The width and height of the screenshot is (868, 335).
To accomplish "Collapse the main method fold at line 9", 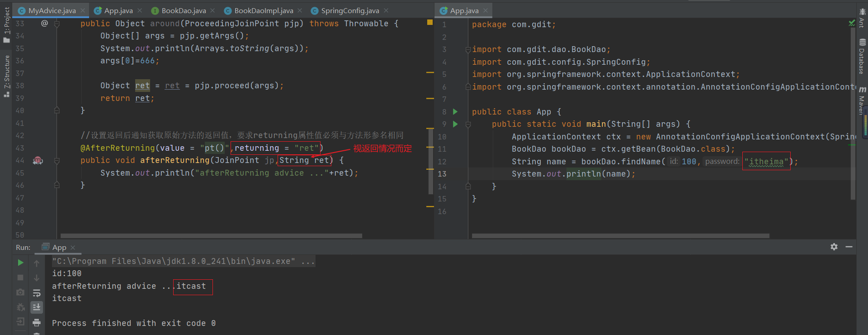I will click(468, 124).
